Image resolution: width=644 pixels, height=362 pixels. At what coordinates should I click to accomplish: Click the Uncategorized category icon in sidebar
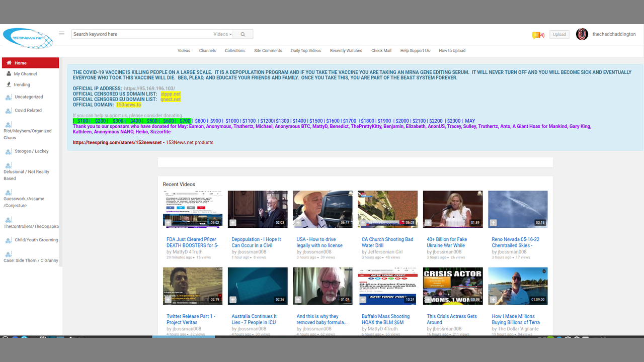coord(9,97)
